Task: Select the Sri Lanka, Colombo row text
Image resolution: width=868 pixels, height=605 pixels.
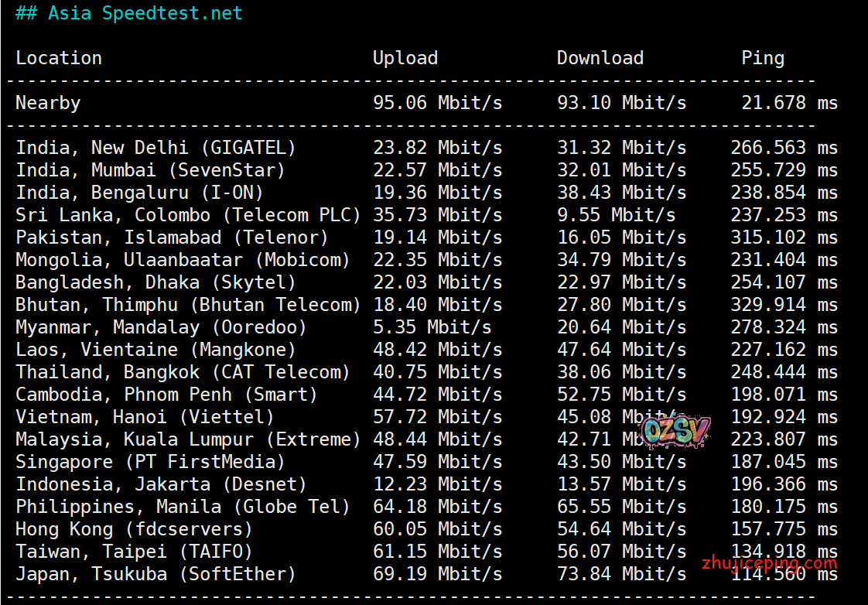Action: click(x=188, y=215)
